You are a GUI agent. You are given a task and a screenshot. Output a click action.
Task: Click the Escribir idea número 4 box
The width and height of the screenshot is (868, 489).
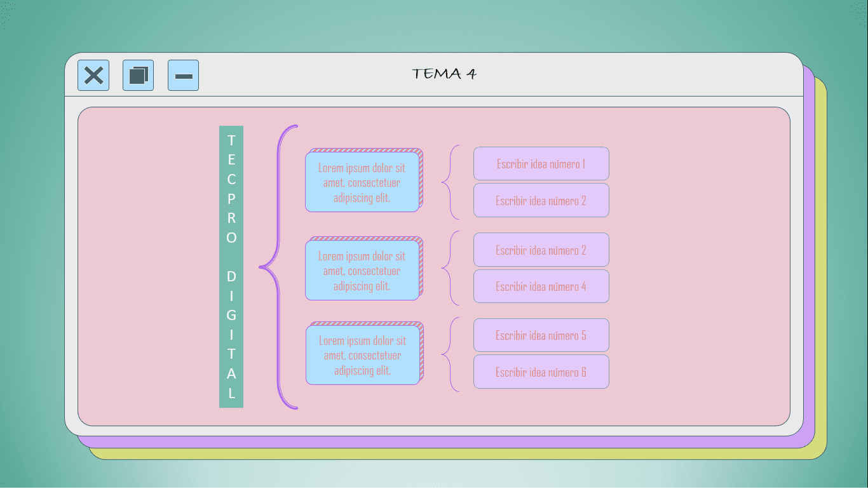pos(541,286)
